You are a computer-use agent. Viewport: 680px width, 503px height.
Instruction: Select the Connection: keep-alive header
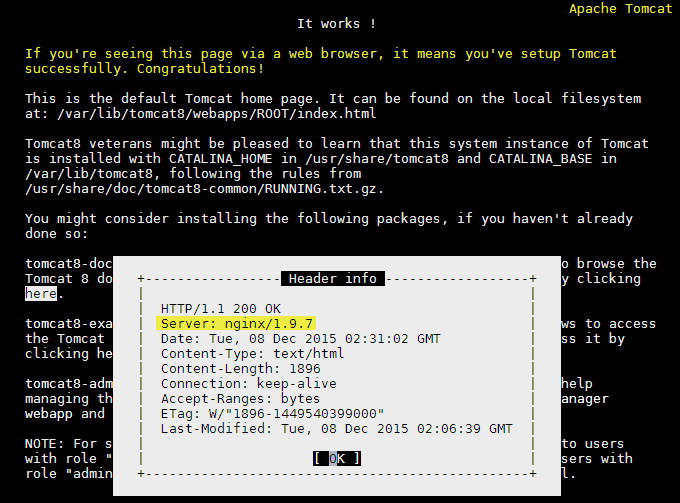click(248, 384)
